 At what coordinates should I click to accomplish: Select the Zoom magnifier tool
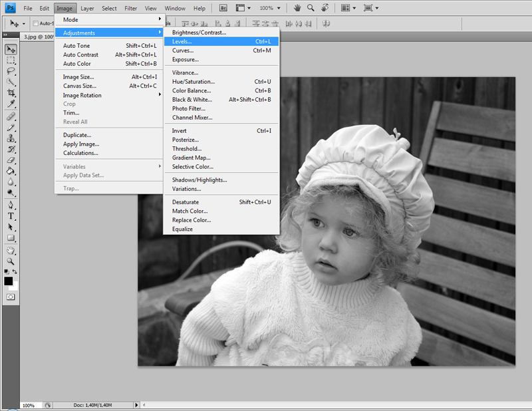tap(11, 261)
